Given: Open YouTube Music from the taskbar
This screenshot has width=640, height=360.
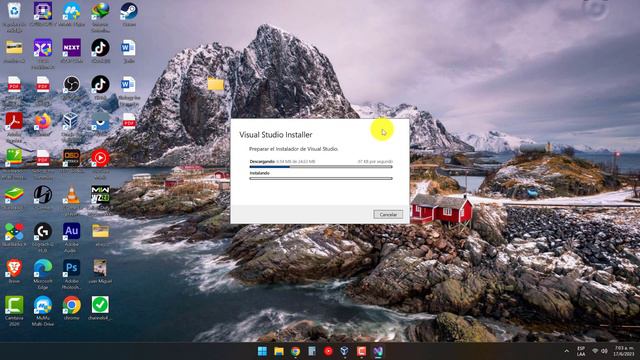Looking at the screenshot, I should pos(328,351).
